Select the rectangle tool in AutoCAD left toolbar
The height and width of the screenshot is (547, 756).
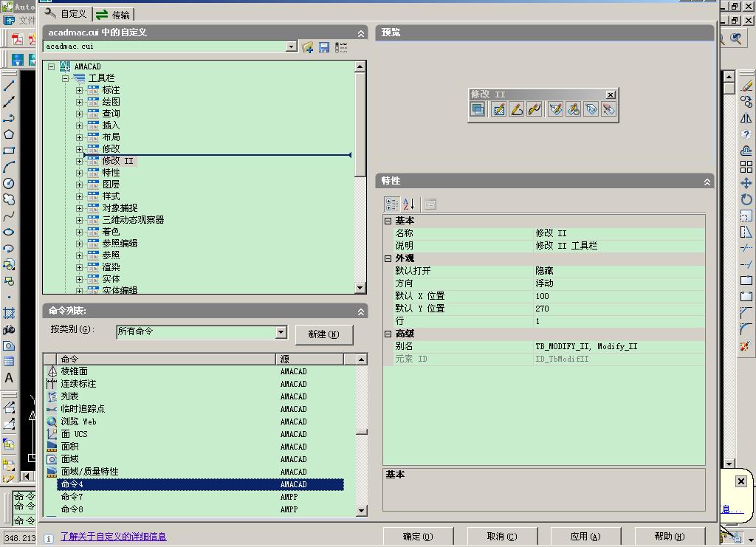point(9,151)
